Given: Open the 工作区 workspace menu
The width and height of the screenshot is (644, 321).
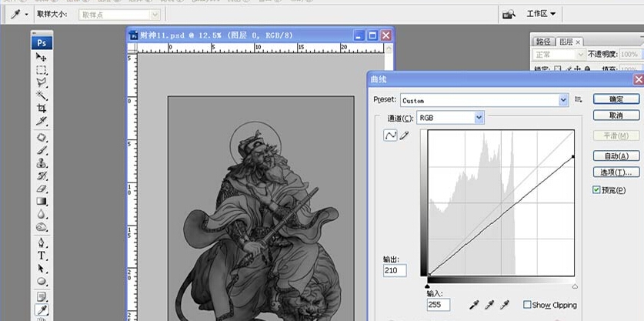Looking at the screenshot, I should click(540, 14).
